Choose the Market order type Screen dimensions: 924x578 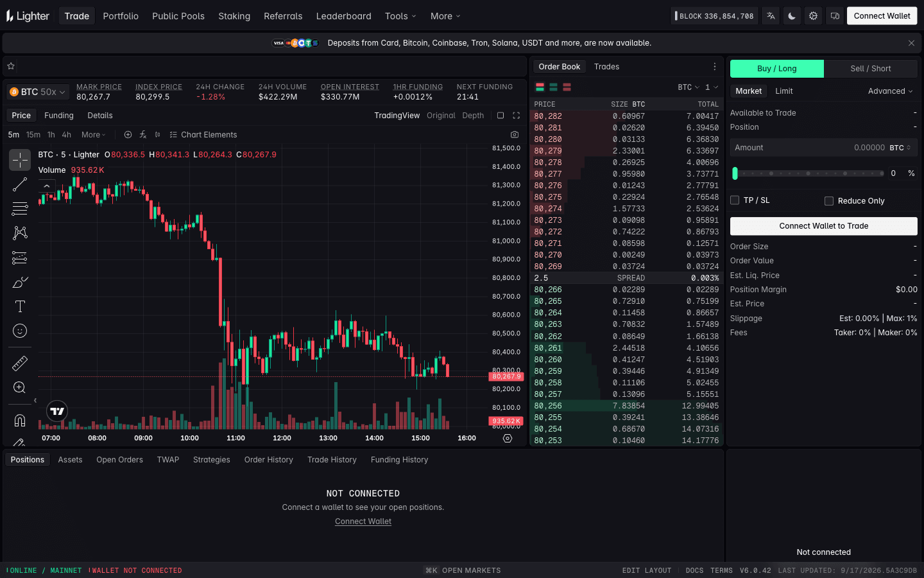pyautogui.click(x=749, y=91)
